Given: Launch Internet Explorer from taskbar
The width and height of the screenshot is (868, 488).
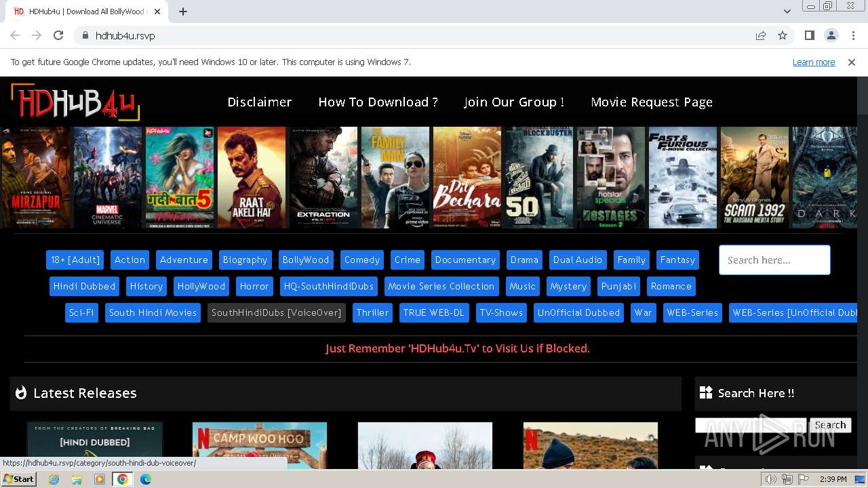Looking at the screenshot, I should coord(54,479).
